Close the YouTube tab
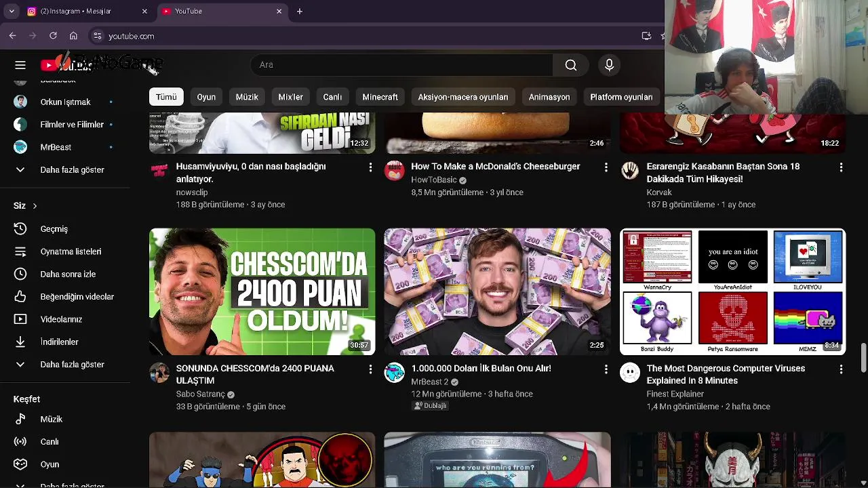This screenshot has height=488, width=868. click(279, 11)
